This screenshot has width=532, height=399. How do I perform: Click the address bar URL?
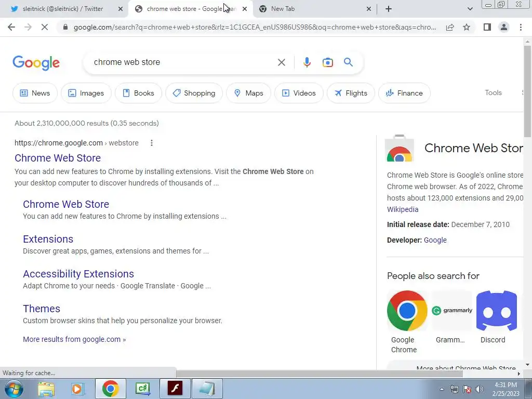[x=255, y=27]
